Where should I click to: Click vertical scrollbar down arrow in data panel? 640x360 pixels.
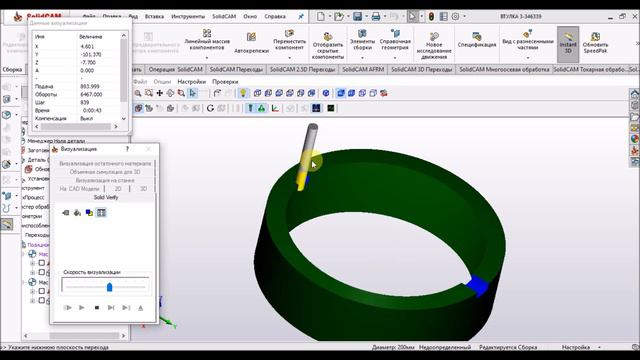click(124, 118)
